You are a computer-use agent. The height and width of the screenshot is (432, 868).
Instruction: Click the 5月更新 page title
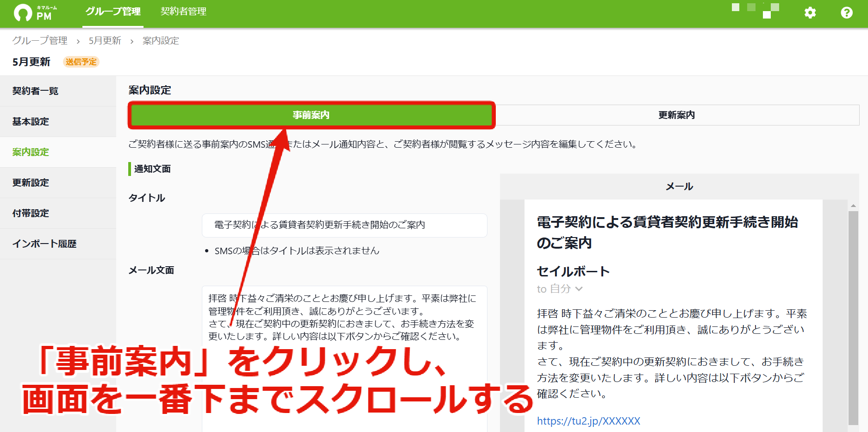[x=31, y=62]
